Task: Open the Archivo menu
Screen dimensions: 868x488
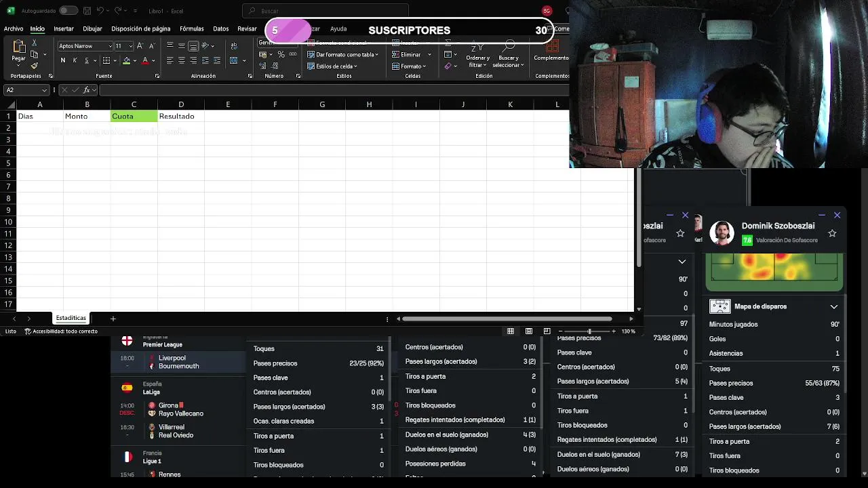Action: [x=14, y=28]
